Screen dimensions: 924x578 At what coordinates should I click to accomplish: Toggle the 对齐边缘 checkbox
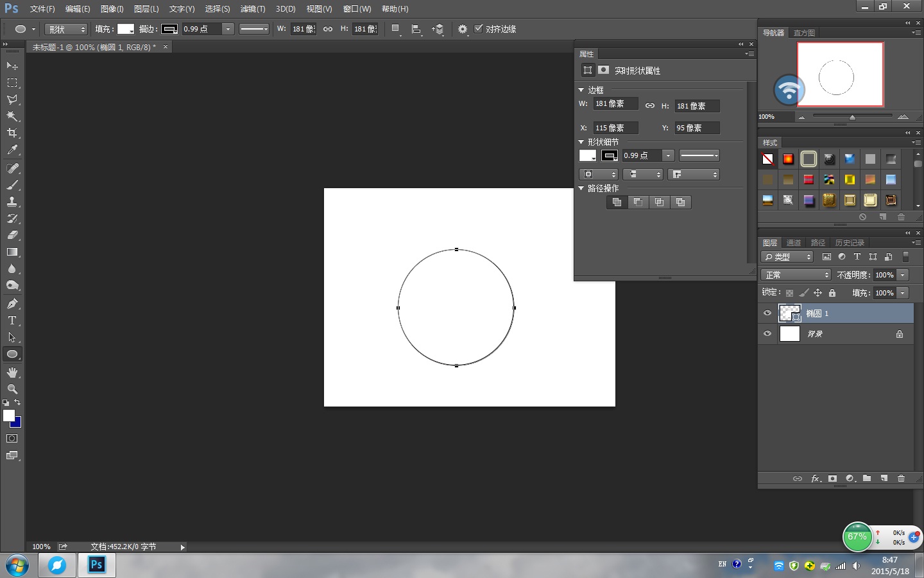click(479, 29)
